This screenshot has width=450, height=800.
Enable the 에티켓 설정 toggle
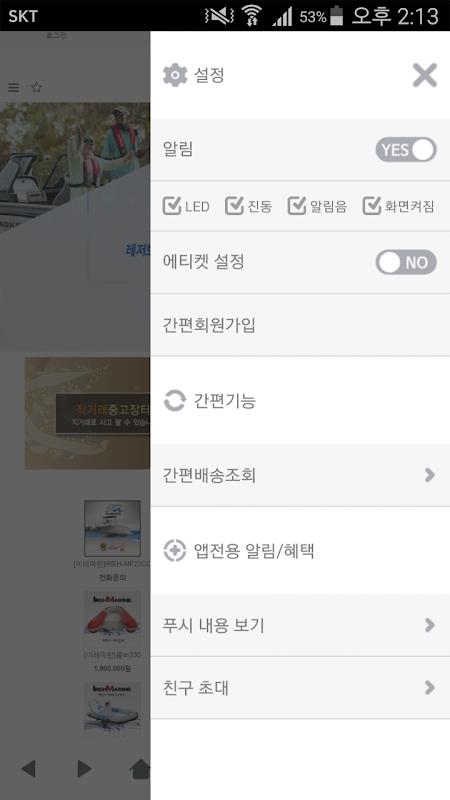pos(406,262)
